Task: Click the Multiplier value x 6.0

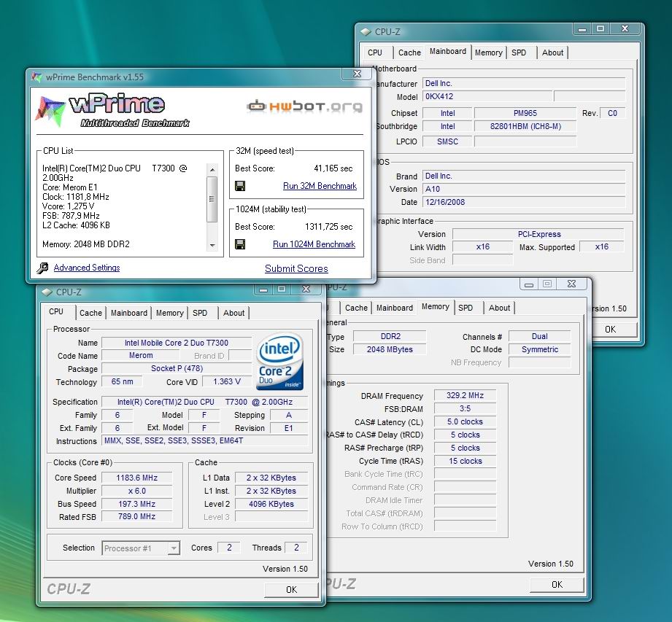Action: click(x=136, y=491)
